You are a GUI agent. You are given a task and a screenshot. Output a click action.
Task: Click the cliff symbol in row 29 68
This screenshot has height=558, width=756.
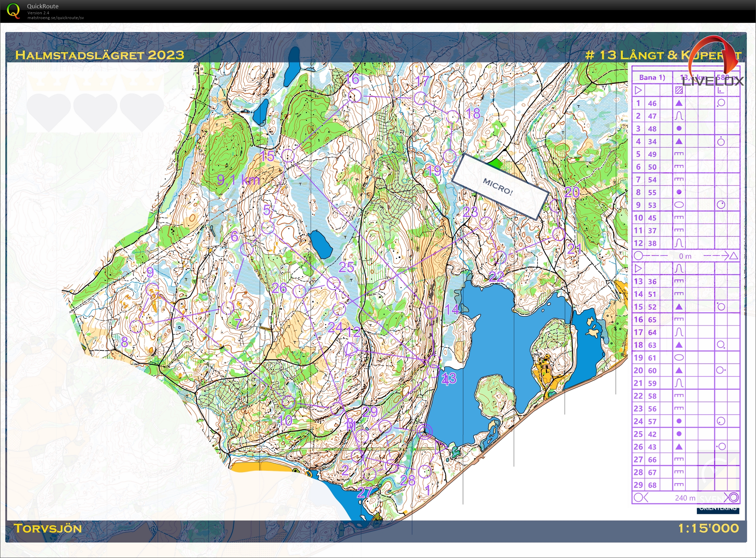[x=679, y=485]
